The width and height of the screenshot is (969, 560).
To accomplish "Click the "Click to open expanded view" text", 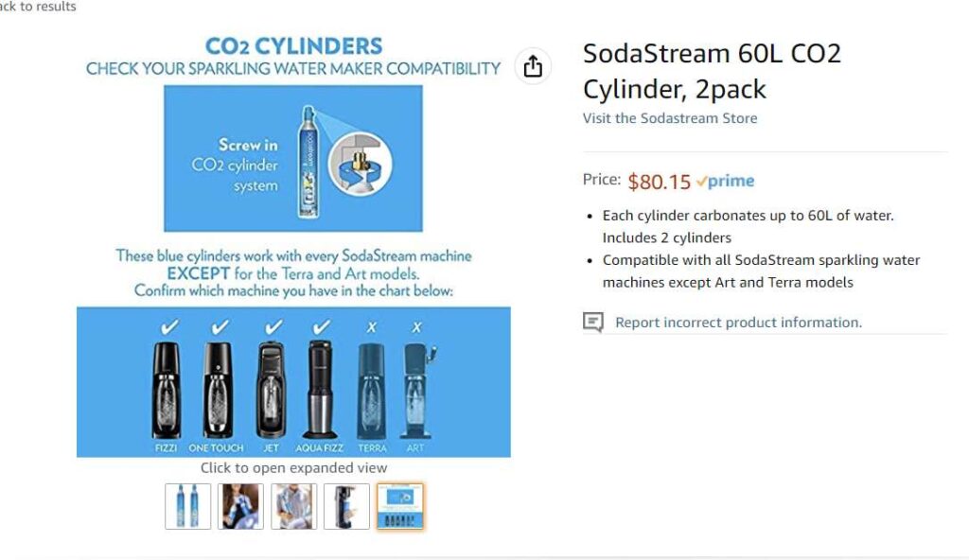I will pos(293,467).
